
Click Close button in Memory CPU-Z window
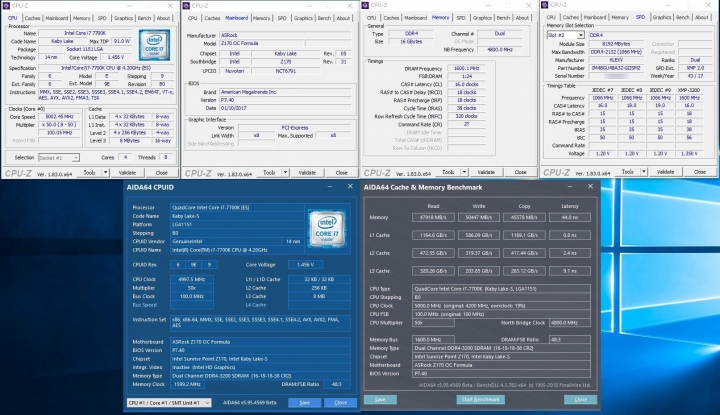[x=520, y=172]
